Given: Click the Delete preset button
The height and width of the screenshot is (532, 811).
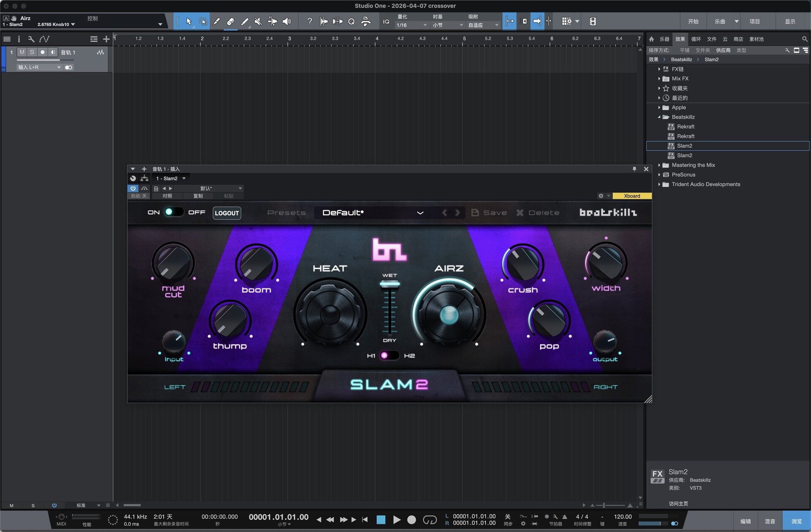Looking at the screenshot, I should coord(538,213).
